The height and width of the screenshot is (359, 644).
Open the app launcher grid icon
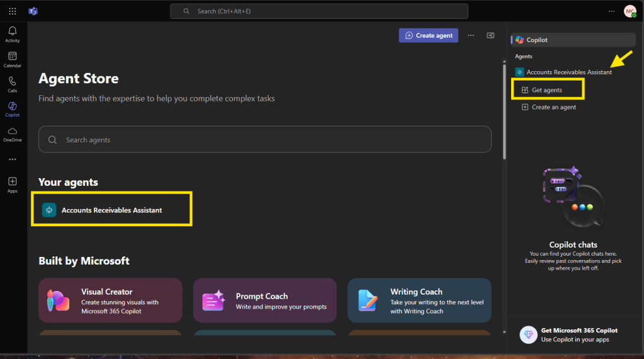pyautogui.click(x=13, y=11)
